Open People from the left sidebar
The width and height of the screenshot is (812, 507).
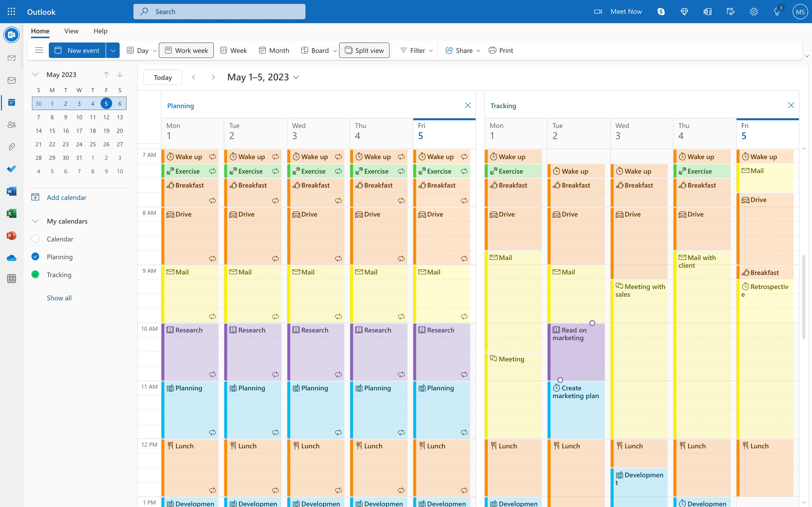pos(12,124)
